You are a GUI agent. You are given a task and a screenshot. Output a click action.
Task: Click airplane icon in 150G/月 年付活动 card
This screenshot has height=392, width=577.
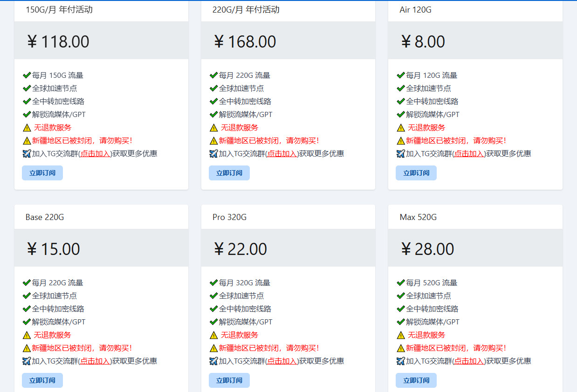coord(27,154)
